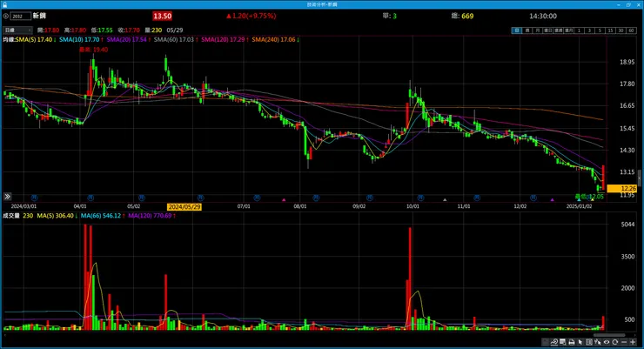Image resolution: width=644 pixels, height=349 pixels.
Task: Switch to the 3-minute chart button
Action: (589, 30)
